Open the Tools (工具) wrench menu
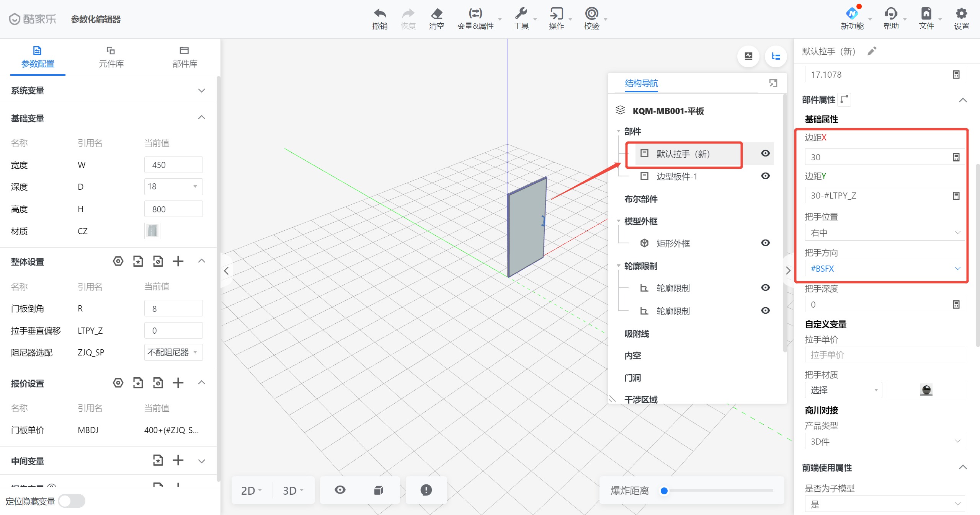Image resolution: width=980 pixels, height=515 pixels. pyautogui.click(x=521, y=14)
